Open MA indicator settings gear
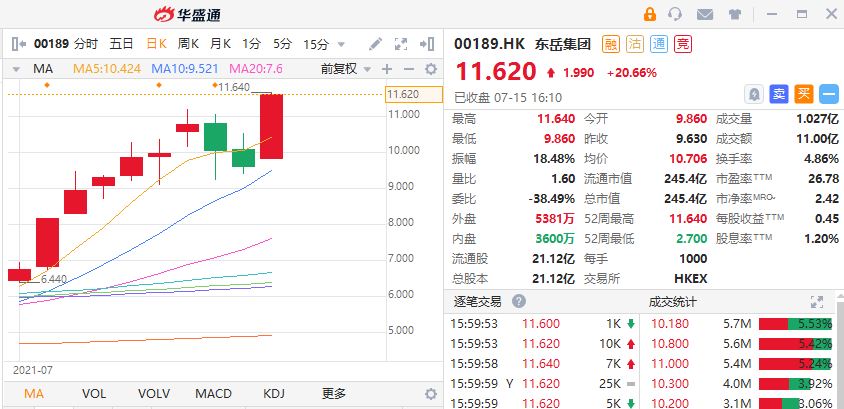Screen dimensions: 844x409 [431, 69]
